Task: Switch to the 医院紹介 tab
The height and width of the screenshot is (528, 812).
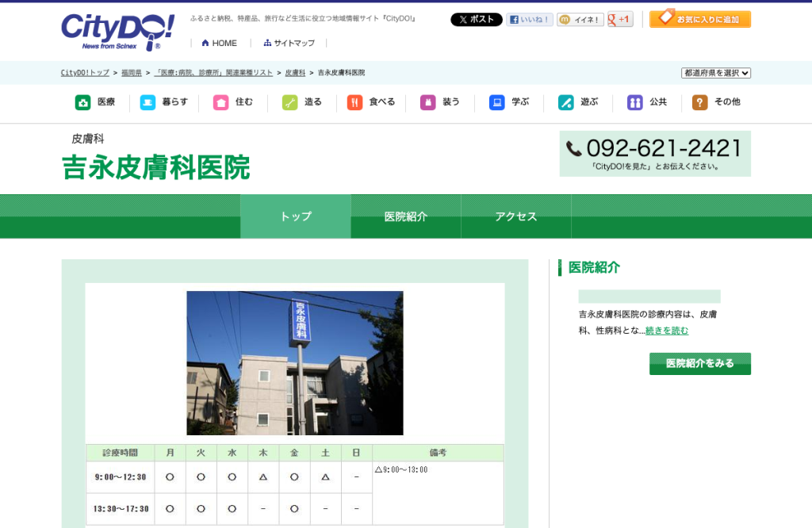Action: click(406, 216)
